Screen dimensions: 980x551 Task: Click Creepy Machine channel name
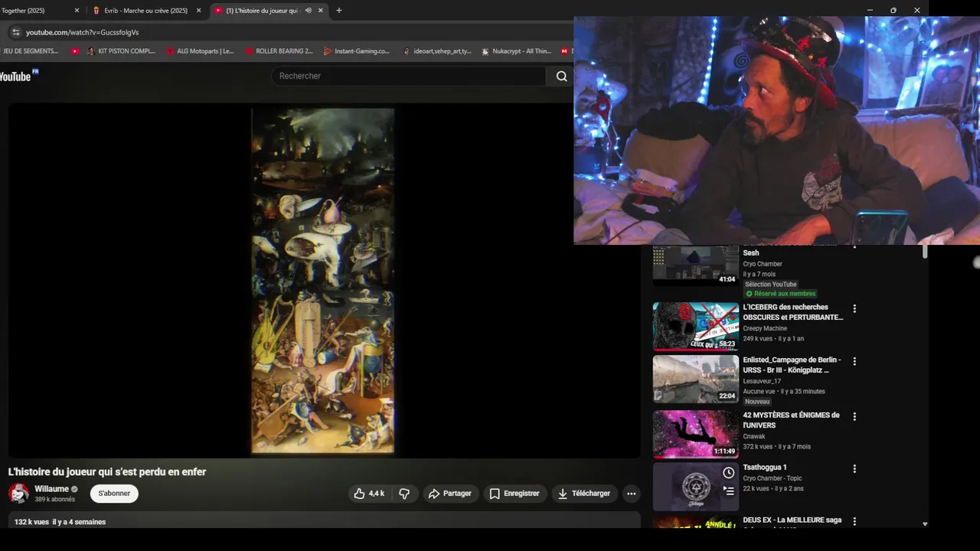click(x=764, y=328)
